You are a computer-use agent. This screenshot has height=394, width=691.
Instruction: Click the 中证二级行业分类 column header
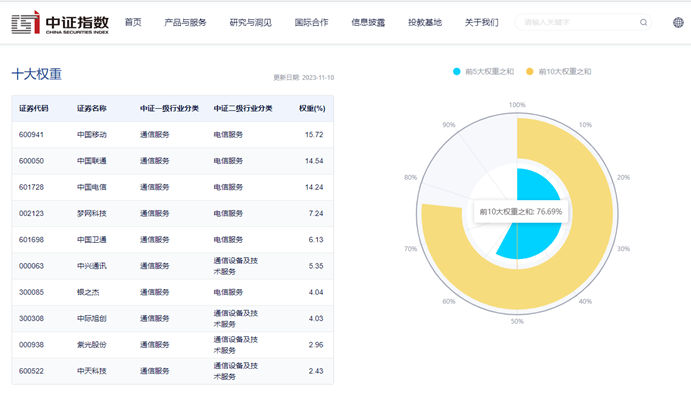coord(243,108)
